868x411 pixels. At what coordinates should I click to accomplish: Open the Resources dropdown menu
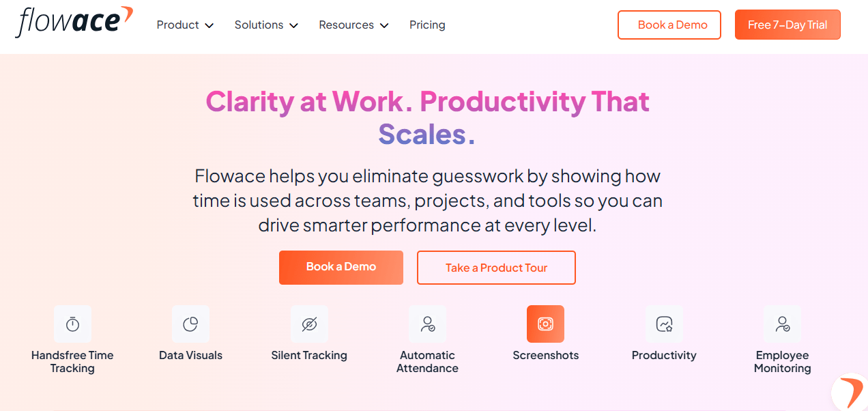pyautogui.click(x=353, y=25)
